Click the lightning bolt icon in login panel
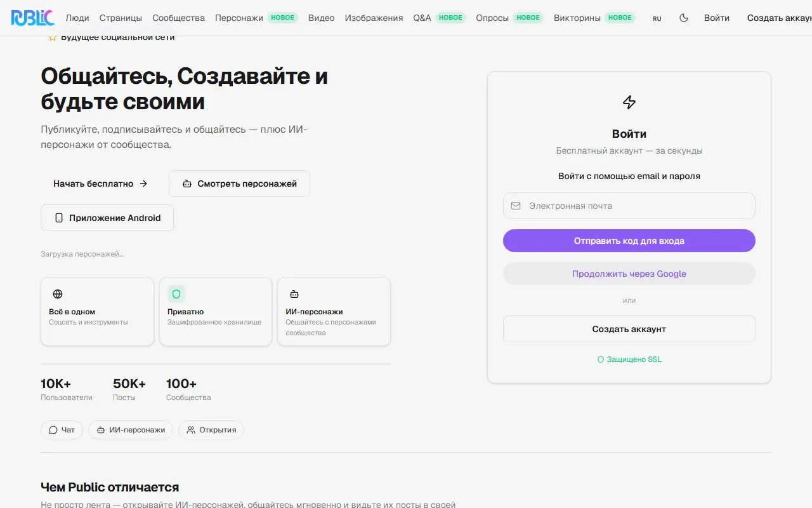The width and height of the screenshot is (812, 508). coord(629,102)
